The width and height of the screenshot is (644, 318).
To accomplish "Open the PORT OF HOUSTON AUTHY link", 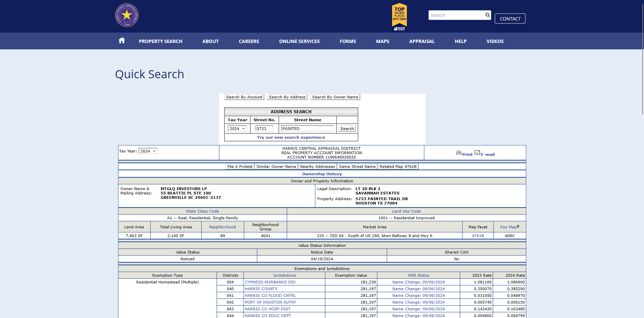I will [x=270, y=302].
